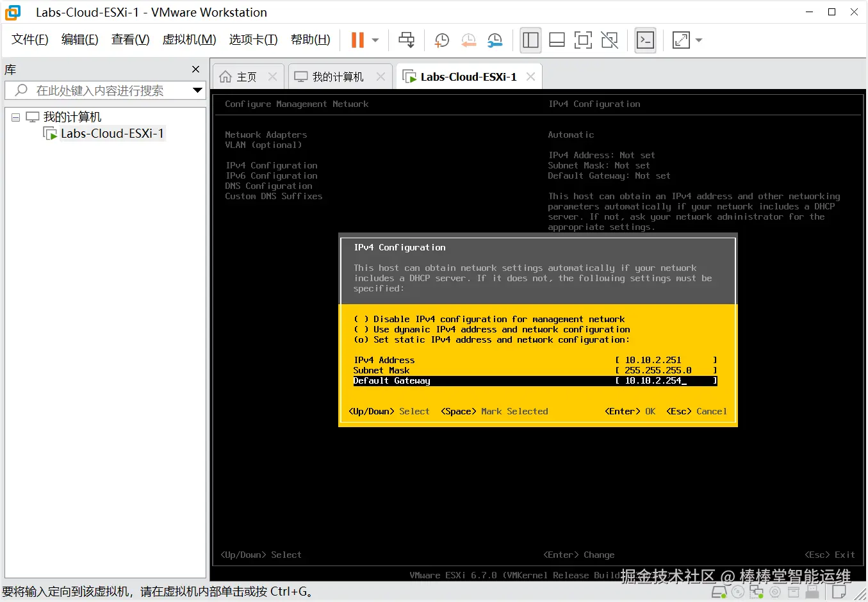868x602 pixels.
Task: Click the Custom DNS Suffixes entry
Action: click(274, 196)
